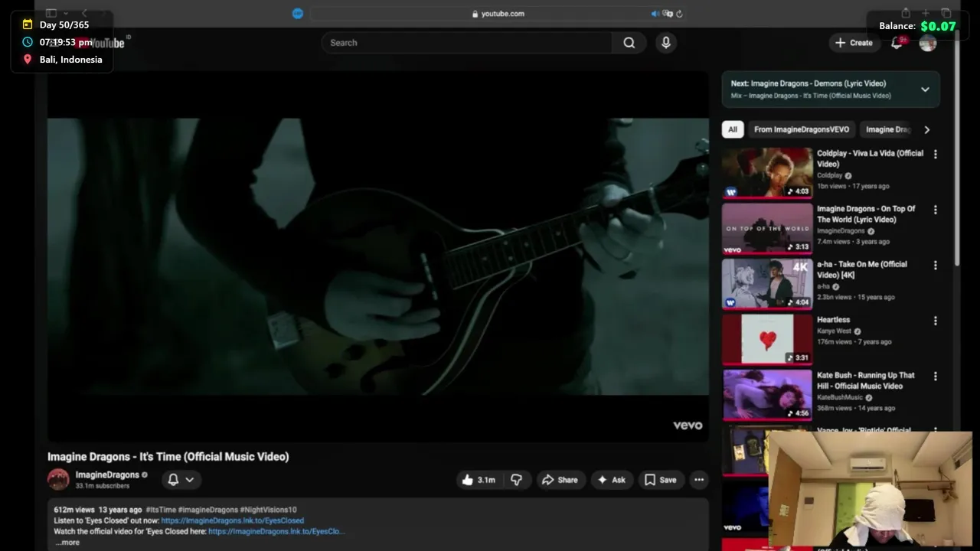Image resolution: width=980 pixels, height=551 pixels.
Task: Expand the Next: Demons playlist panel
Action: tap(925, 90)
